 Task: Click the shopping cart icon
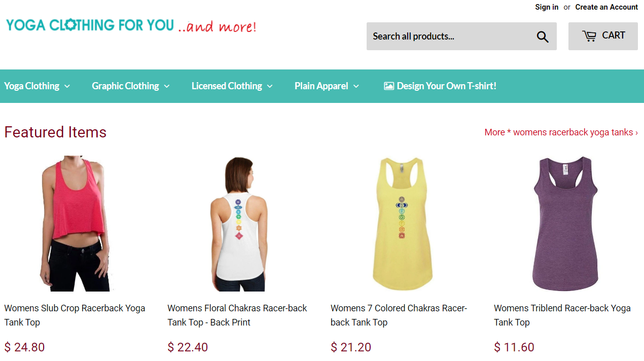coord(589,36)
